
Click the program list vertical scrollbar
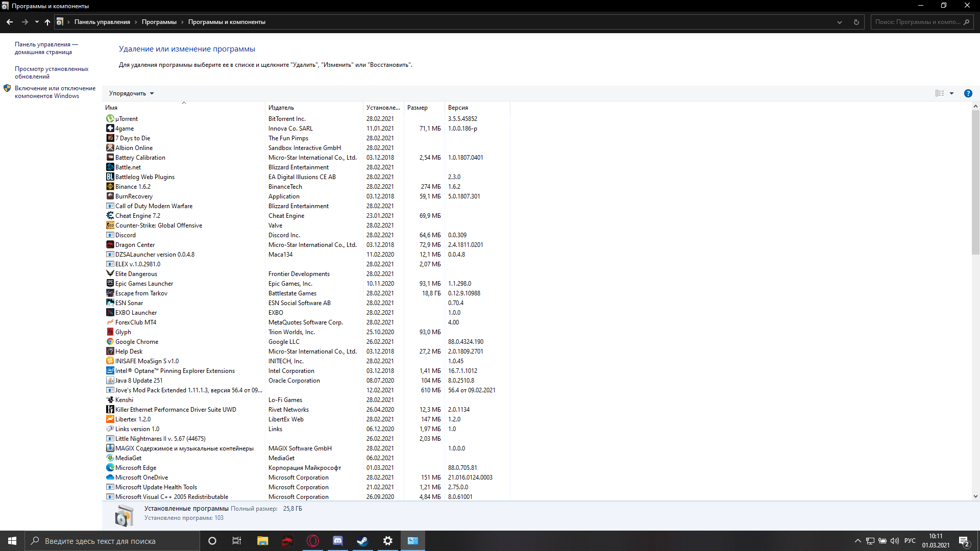pos(975,182)
